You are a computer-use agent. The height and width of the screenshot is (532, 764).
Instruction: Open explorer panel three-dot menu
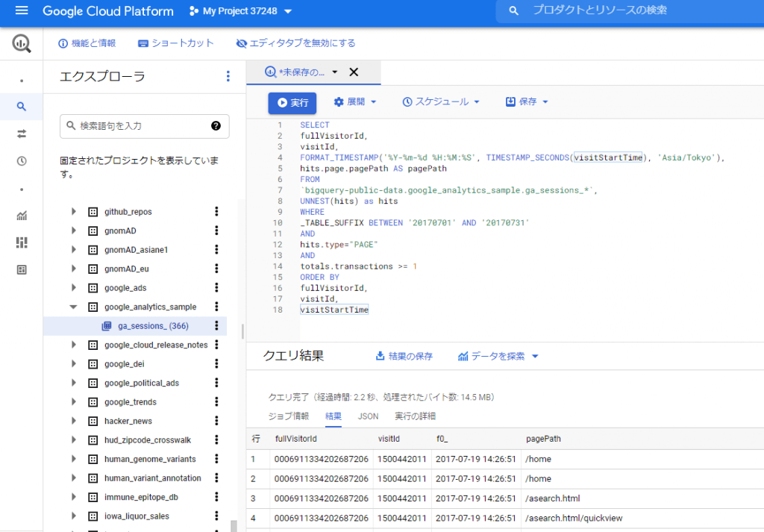[x=228, y=76]
